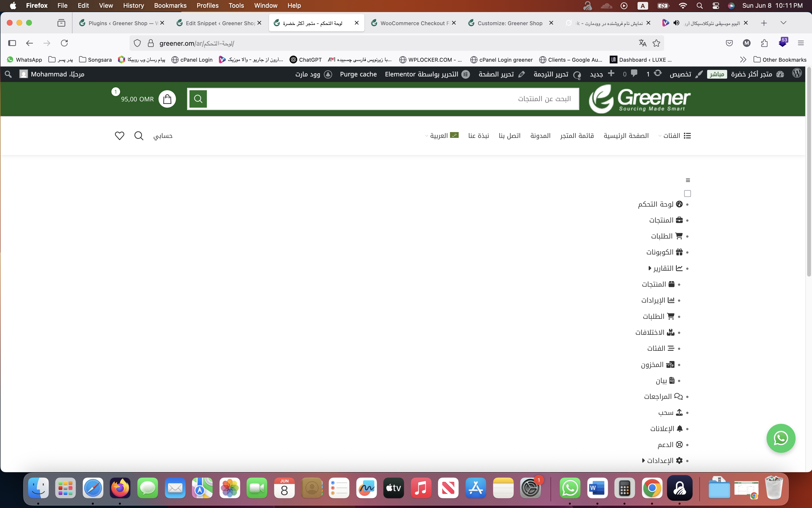The image size is (812, 508).
Task: Bookmark this page with the star icon
Action: [x=656, y=43]
